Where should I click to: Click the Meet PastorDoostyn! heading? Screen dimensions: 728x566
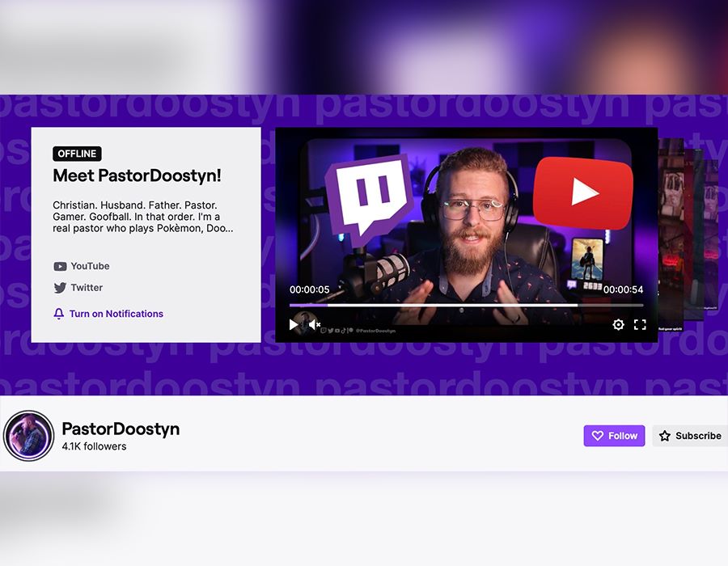point(137,175)
